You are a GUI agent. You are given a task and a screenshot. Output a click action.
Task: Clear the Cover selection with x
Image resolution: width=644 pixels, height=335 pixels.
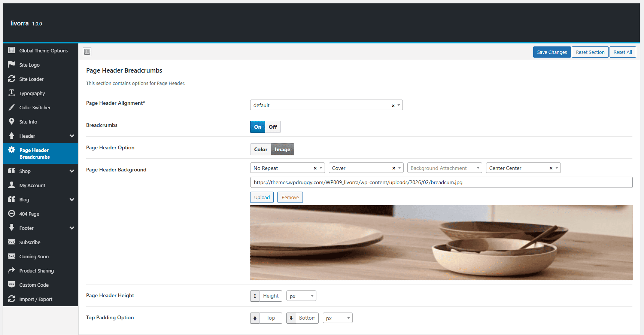394,168
